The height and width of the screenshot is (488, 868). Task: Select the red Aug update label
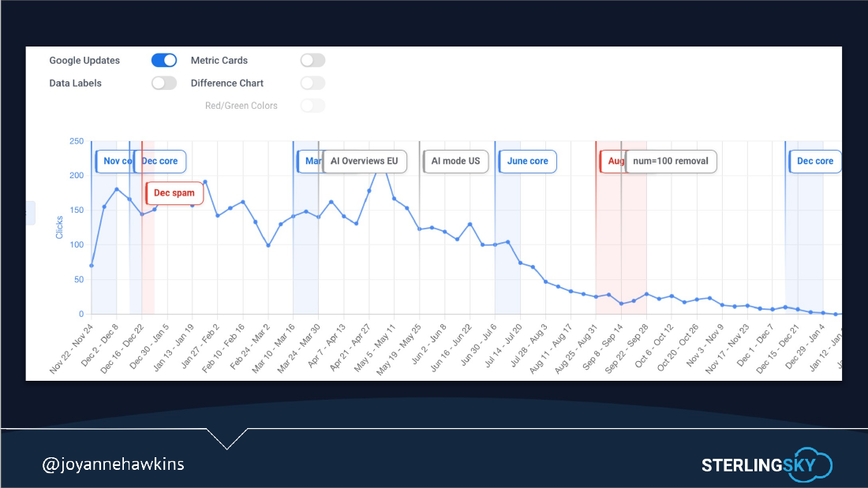[613, 161]
